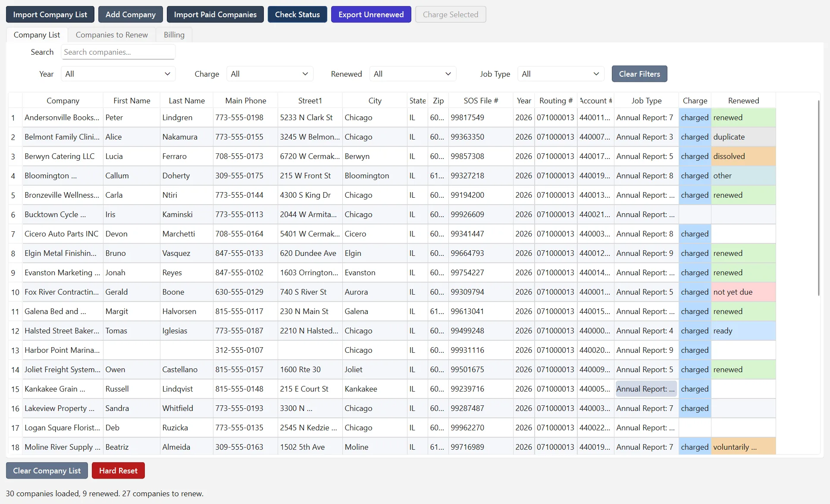Click last name 'Castellano'
The height and width of the screenshot is (504, 830).
(x=187, y=370)
